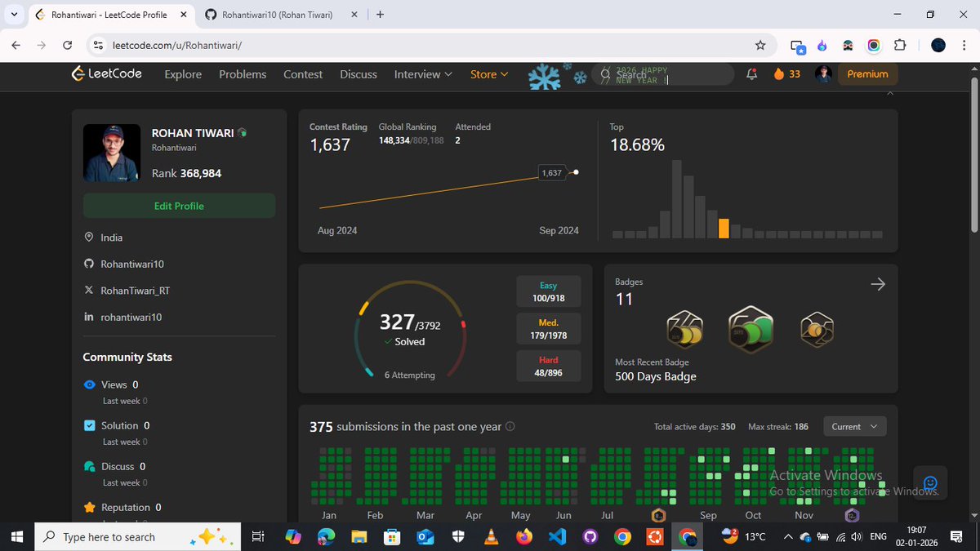Click the chat smiley feedback icon
The height and width of the screenshot is (551, 980).
click(930, 482)
